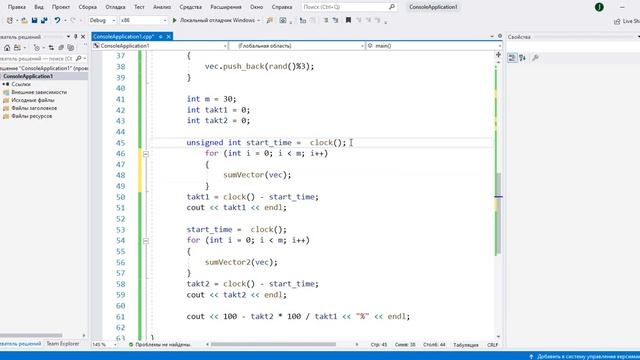Open the Debug configuration dropdown
Viewport: 640px width, 360px height.
point(102,20)
